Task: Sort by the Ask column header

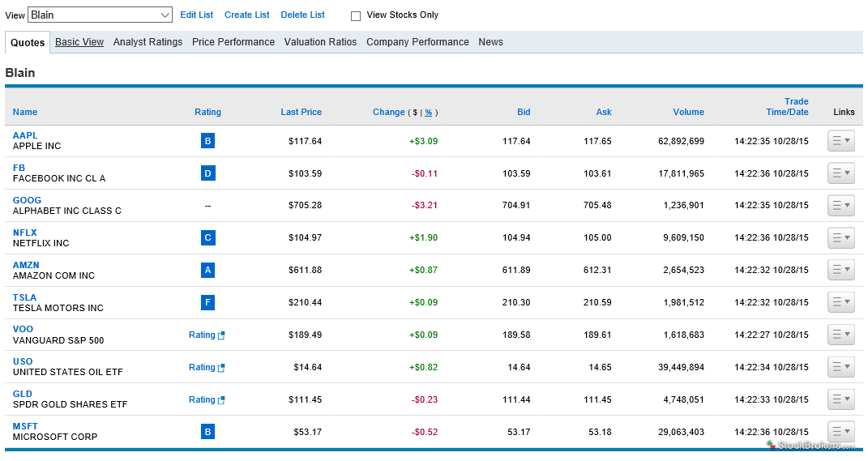Action: [x=604, y=112]
